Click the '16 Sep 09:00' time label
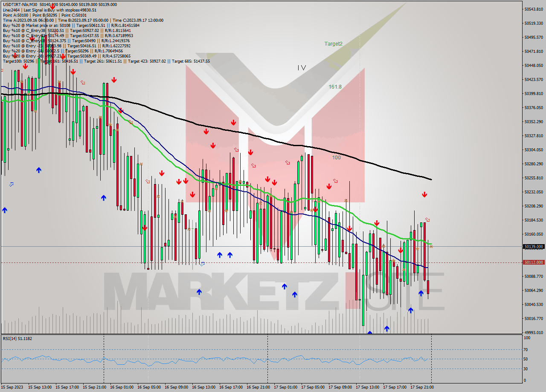The height and width of the screenshot is (392, 546). click(x=176, y=387)
